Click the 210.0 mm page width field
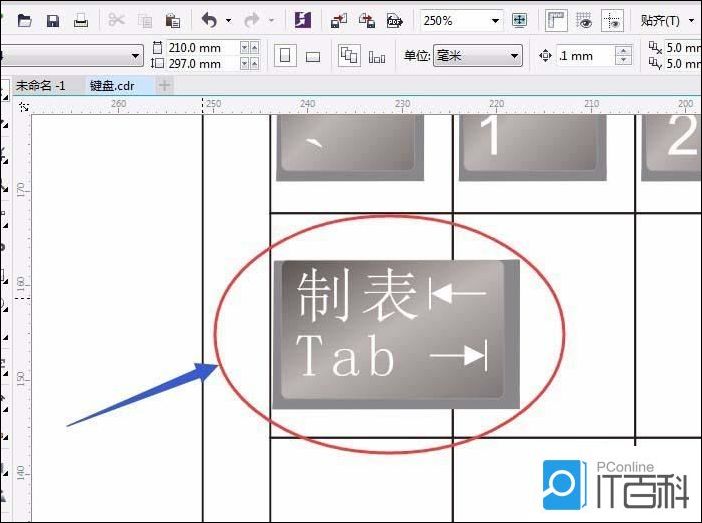 [203, 47]
